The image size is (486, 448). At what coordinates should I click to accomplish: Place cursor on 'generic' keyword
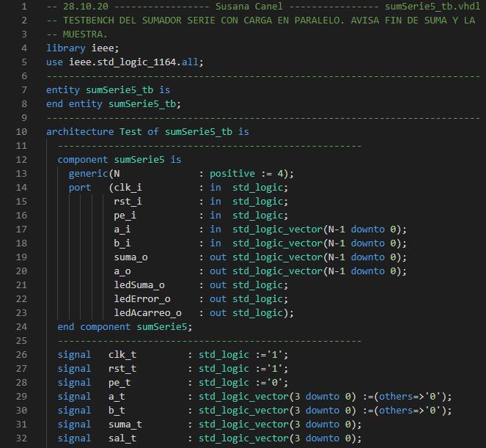coord(88,174)
